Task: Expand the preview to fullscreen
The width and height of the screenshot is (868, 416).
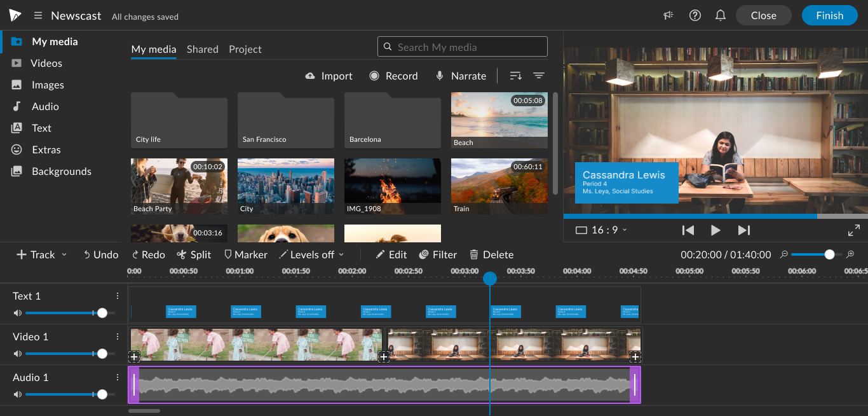Action: tap(854, 230)
